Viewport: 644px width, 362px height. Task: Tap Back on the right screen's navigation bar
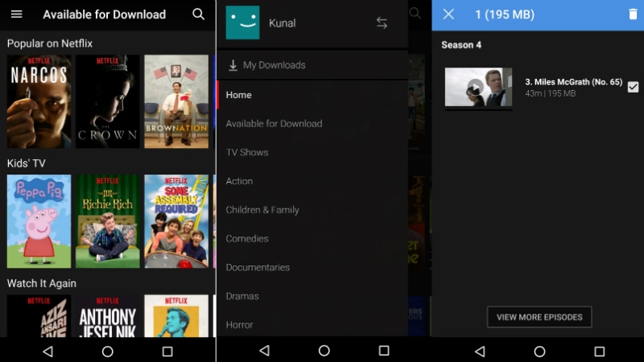click(480, 352)
